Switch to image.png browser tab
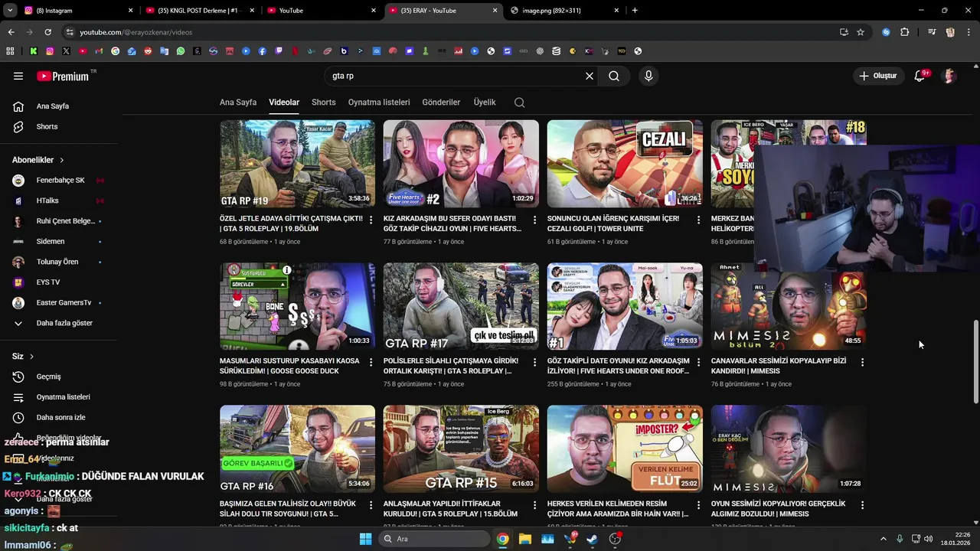 (563, 11)
